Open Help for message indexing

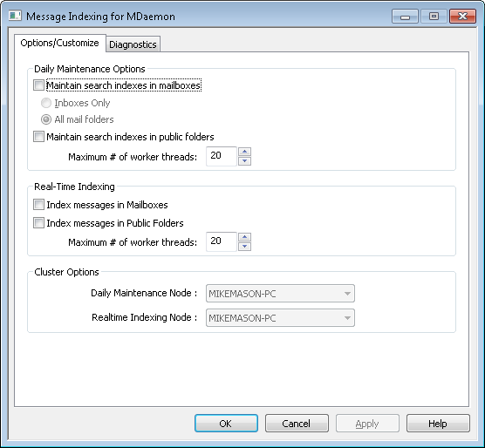(438, 424)
